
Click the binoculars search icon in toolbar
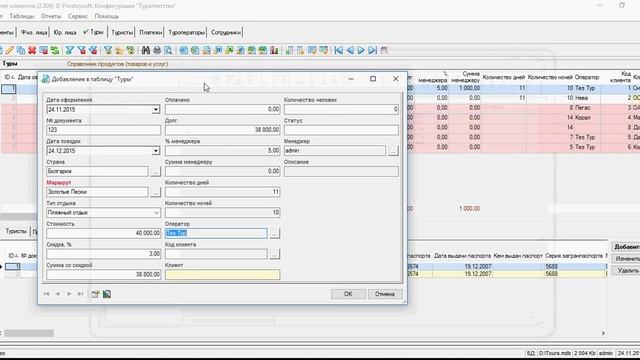(x=146, y=50)
